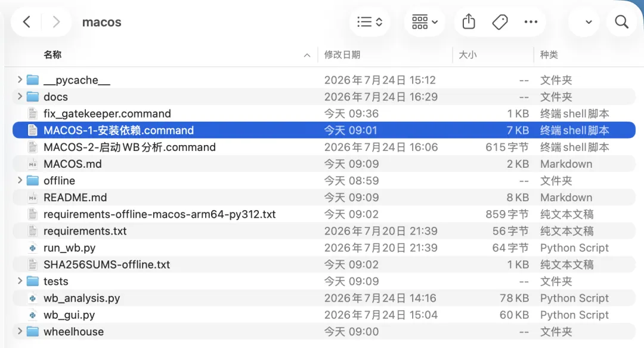Select the file name MACOS-2-启动WB分析.command
644x348 pixels.
(129, 147)
